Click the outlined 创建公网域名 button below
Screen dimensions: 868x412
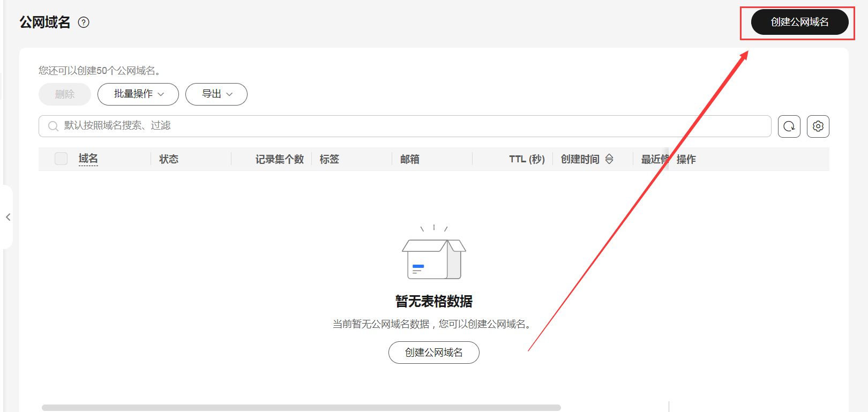433,353
